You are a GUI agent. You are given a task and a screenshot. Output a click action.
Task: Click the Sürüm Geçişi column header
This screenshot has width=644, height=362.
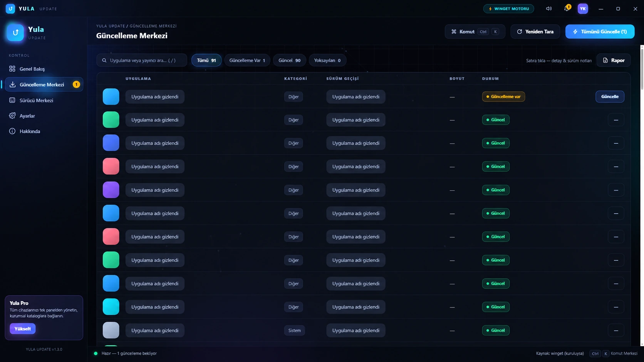pos(342,78)
